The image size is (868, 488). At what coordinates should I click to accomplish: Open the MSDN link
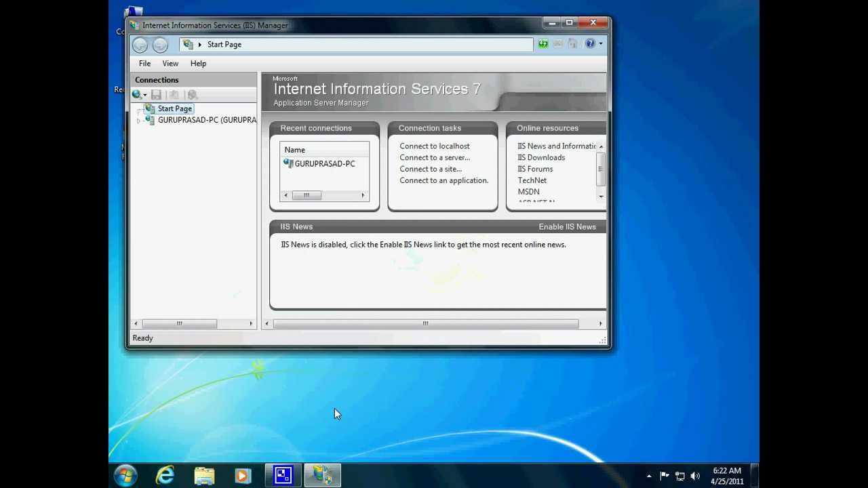click(529, 192)
